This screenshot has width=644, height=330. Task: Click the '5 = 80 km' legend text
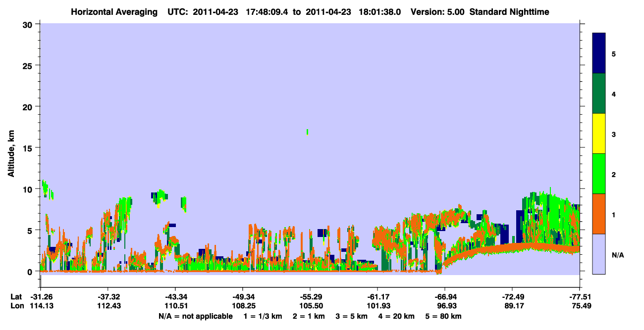click(444, 316)
